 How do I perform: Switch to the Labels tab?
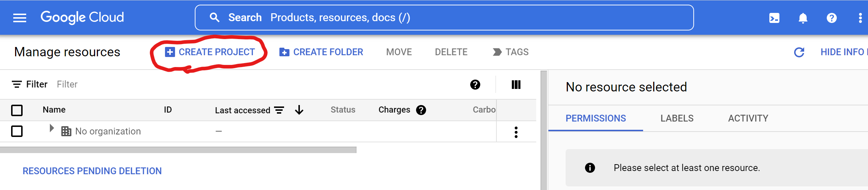point(677,118)
